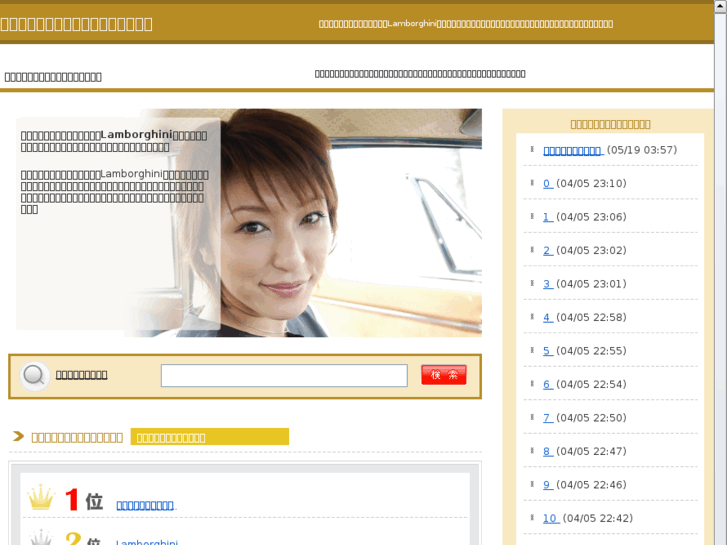Focus the search text input field

click(284, 375)
